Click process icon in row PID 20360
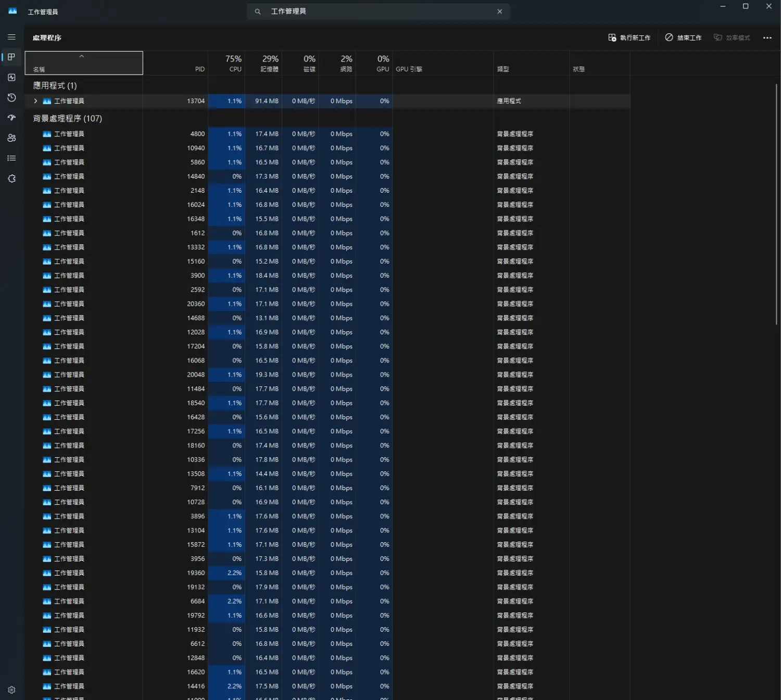781x700 pixels. click(47, 304)
